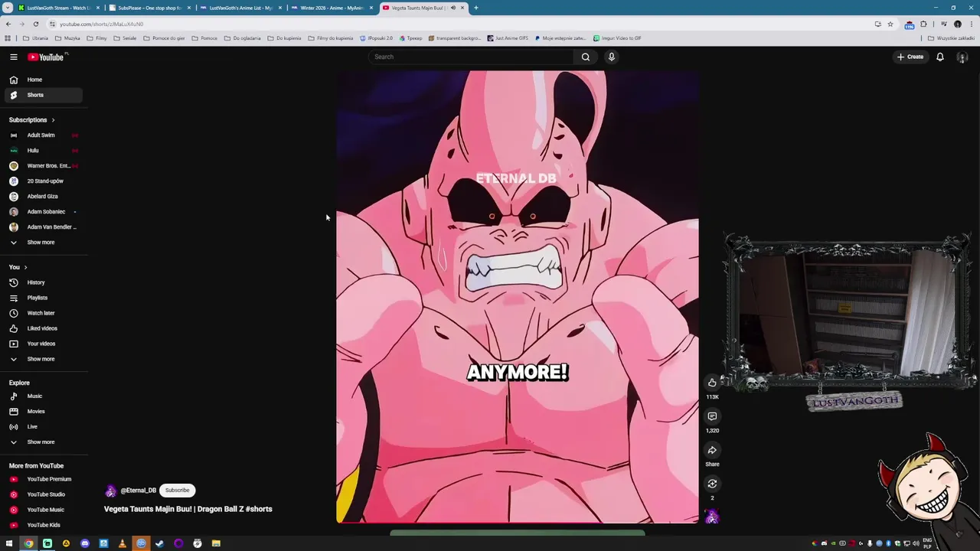Viewport: 980px width, 551px height.
Task: Open the Adult Swim subscription
Action: point(43,135)
